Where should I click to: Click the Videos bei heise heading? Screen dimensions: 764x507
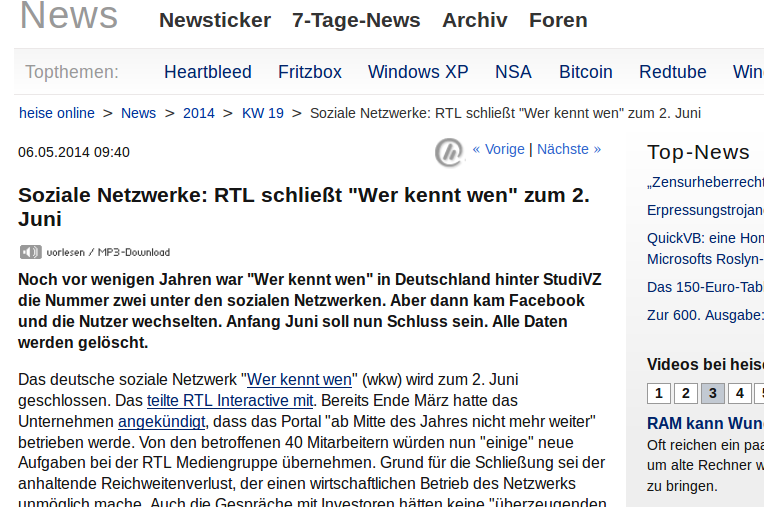click(705, 365)
